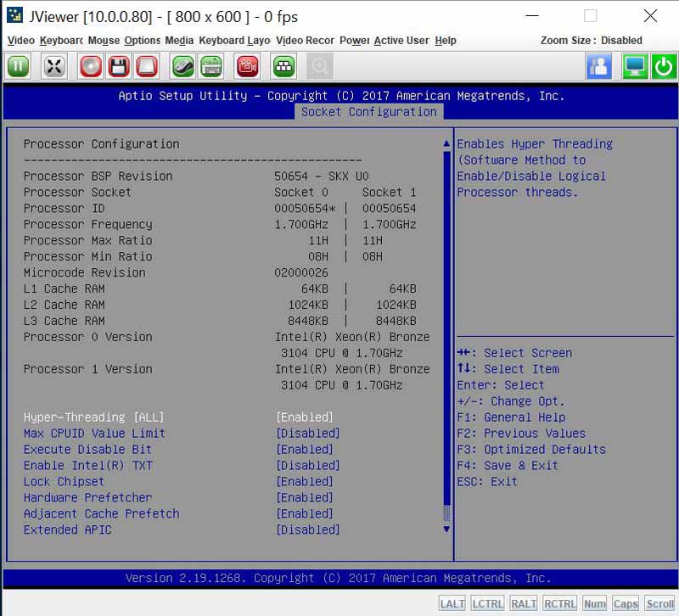Viewport: 679px width, 616px height.
Task: Select the Socket Configuration tab
Action: (x=369, y=112)
